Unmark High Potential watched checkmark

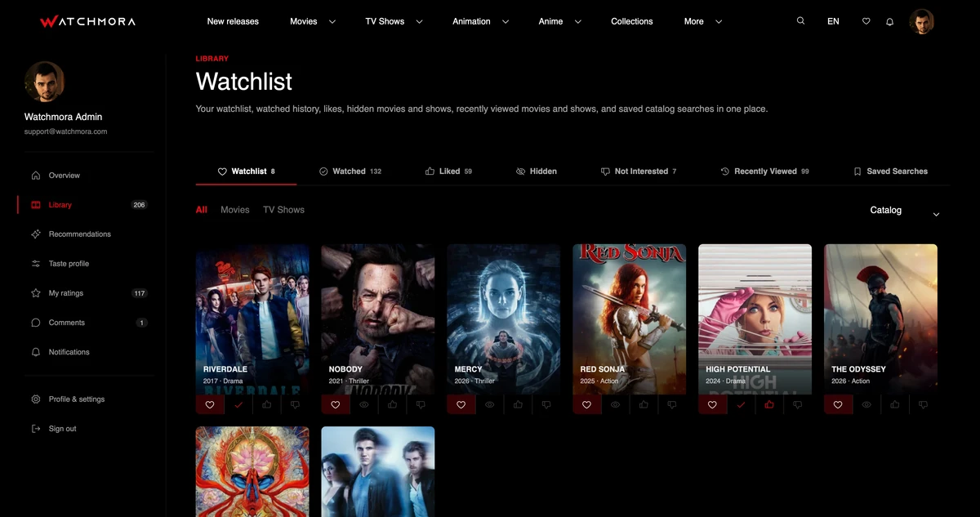[x=742, y=404]
